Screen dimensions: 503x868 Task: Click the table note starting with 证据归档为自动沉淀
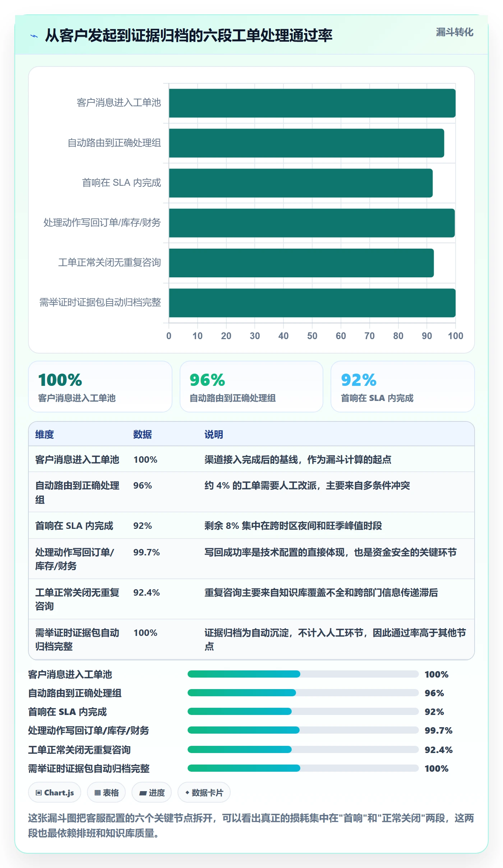335,640
